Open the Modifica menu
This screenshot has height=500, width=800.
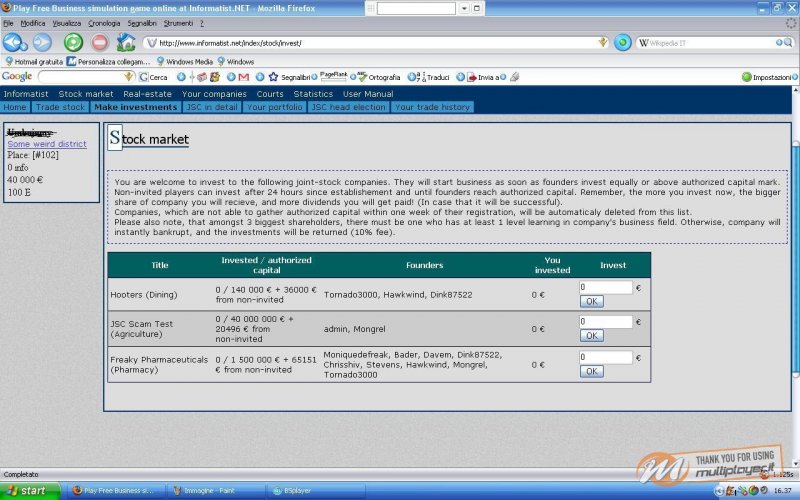pyautogui.click(x=33, y=23)
